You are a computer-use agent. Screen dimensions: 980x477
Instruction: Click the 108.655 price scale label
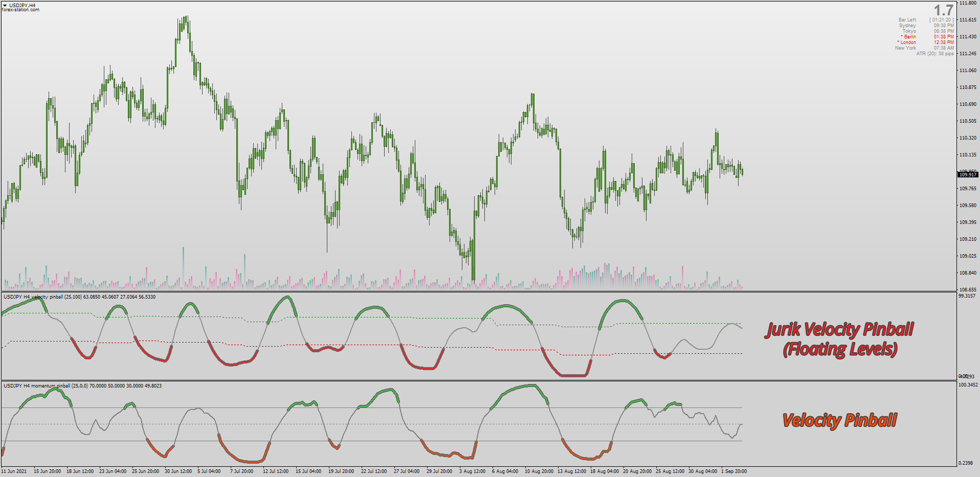click(968, 290)
